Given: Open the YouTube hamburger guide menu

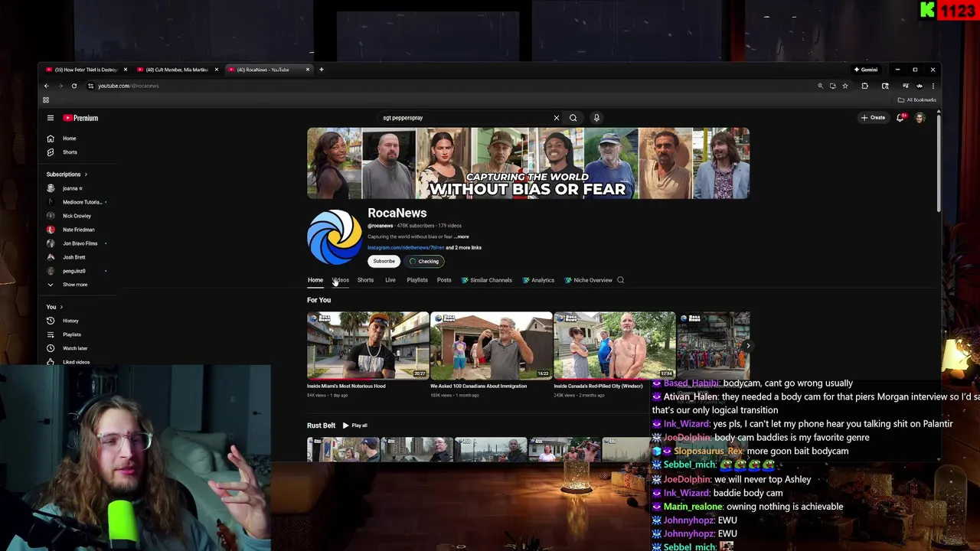Looking at the screenshot, I should (51, 118).
